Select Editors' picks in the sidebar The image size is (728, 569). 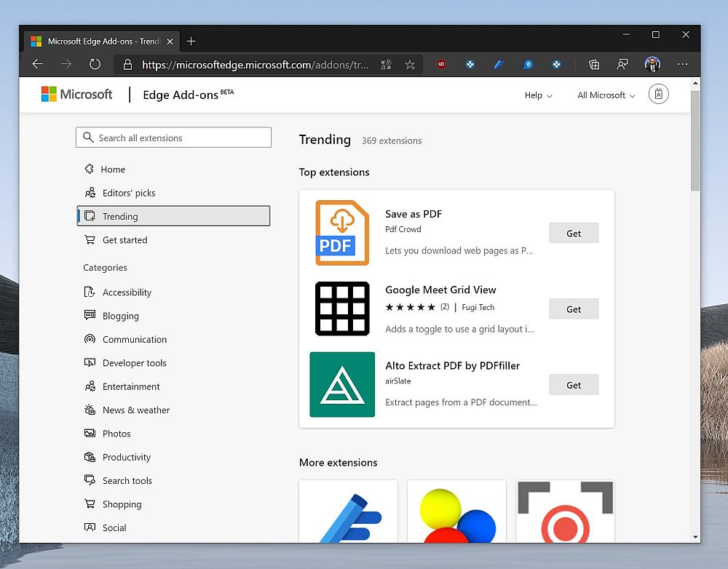pos(128,193)
